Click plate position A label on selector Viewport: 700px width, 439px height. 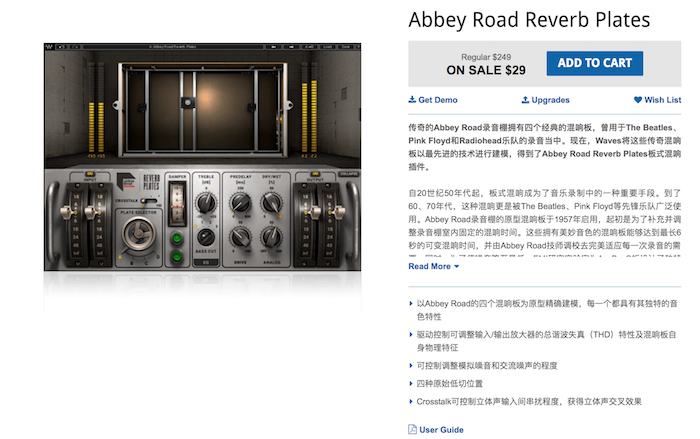[x=120, y=257]
